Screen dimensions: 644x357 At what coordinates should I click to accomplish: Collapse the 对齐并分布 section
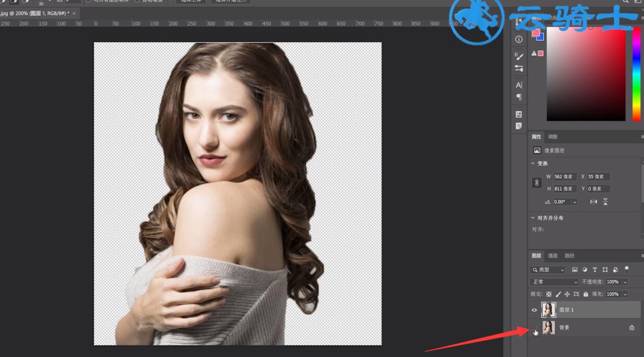click(533, 218)
